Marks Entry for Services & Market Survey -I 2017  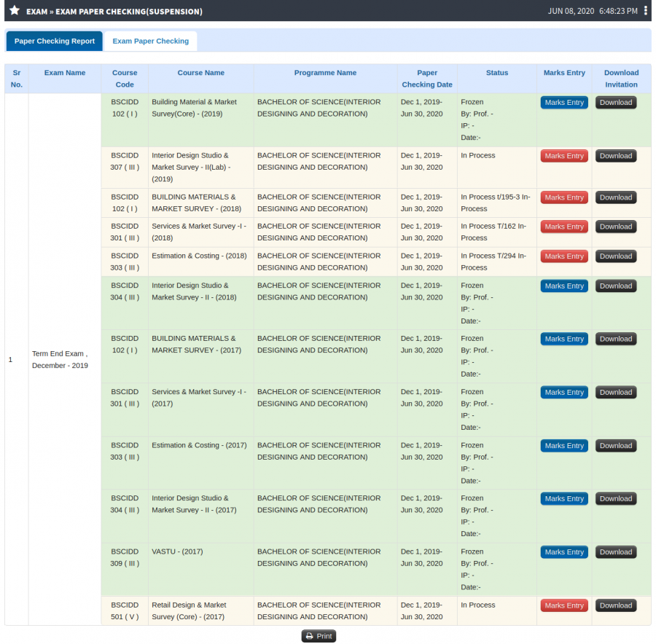[x=564, y=393]
